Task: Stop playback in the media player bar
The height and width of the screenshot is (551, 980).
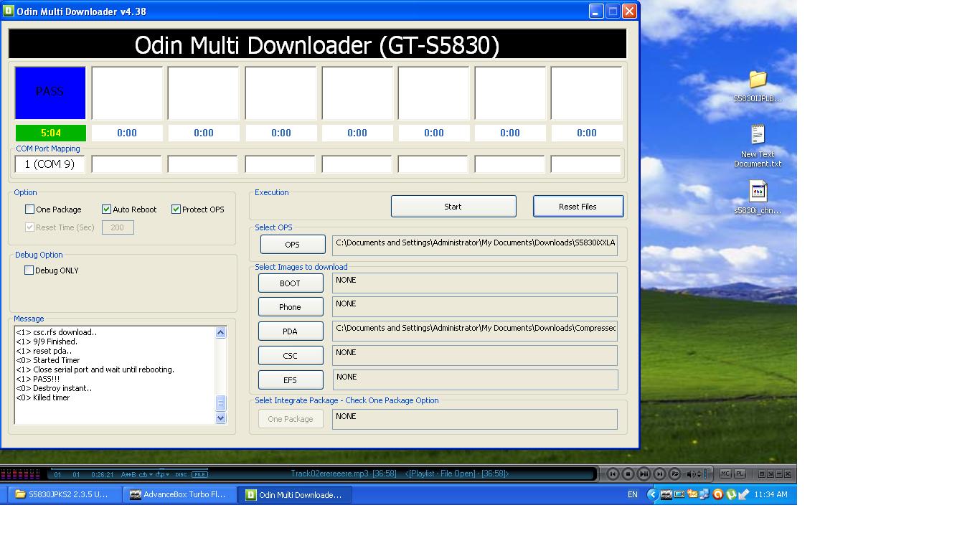Action: tap(628, 474)
